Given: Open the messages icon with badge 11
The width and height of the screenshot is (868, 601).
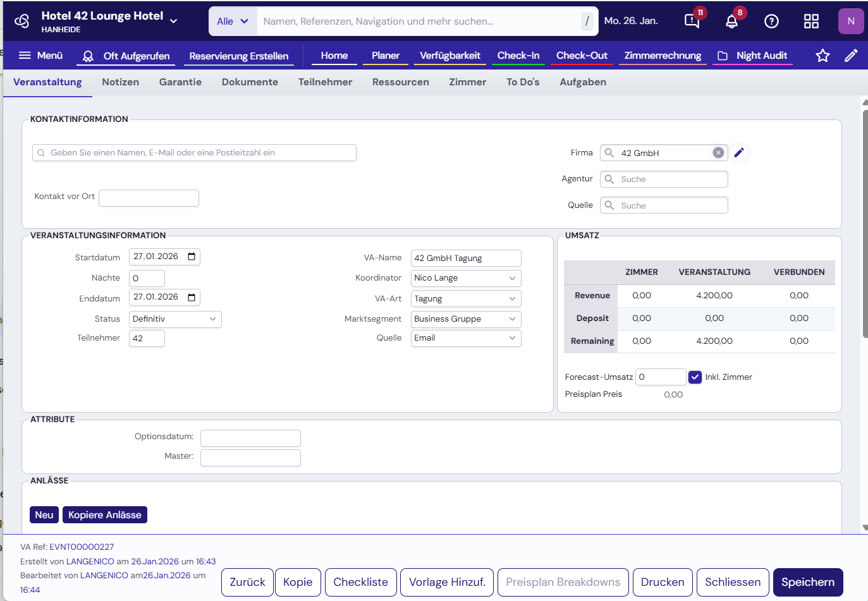Looking at the screenshot, I should click(x=692, y=21).
